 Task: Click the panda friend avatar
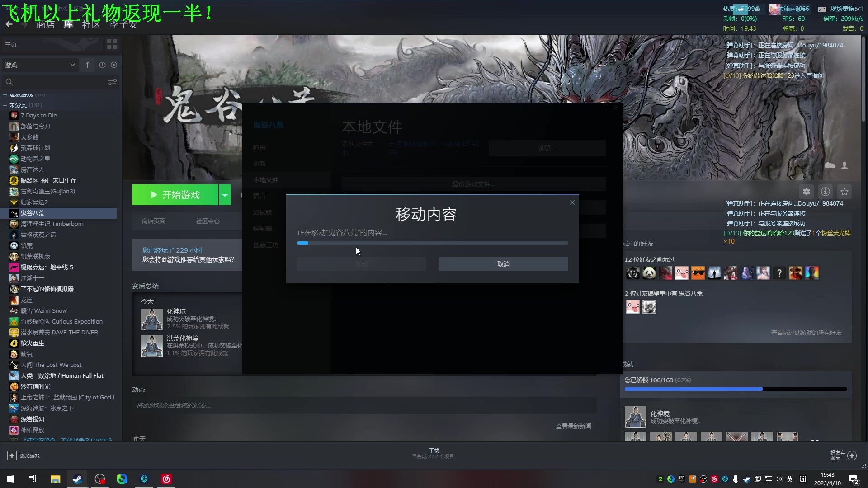(649, 273)
